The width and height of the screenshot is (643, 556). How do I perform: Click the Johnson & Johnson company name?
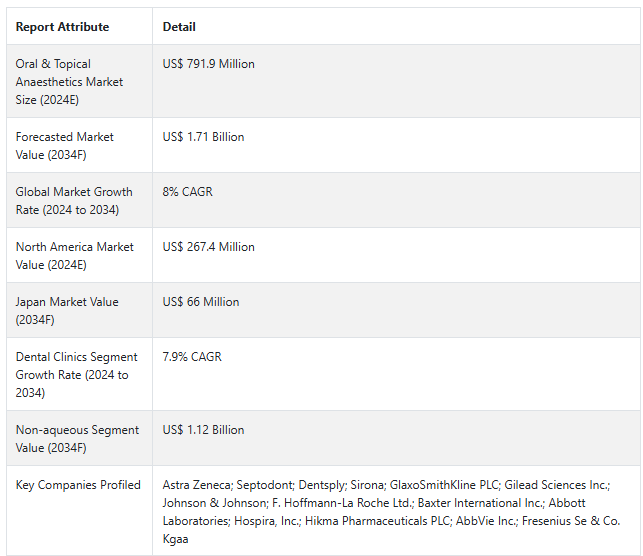coord(214,503)
